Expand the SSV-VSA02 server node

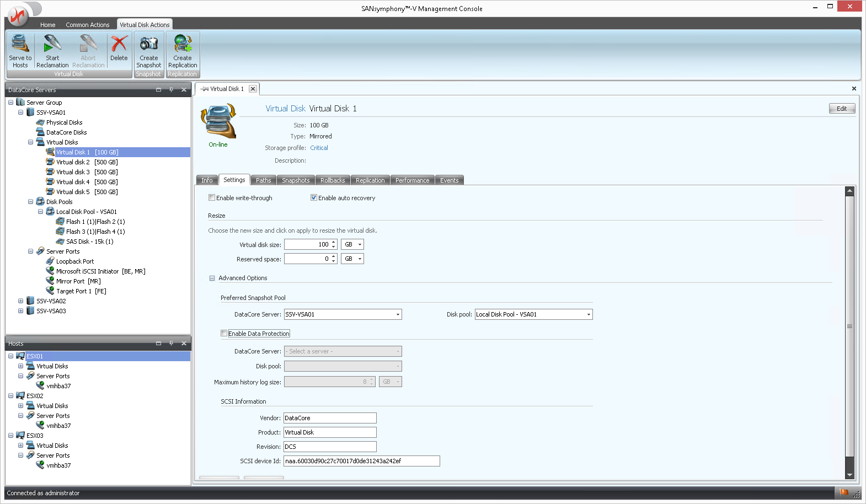[x=20, y=301]
